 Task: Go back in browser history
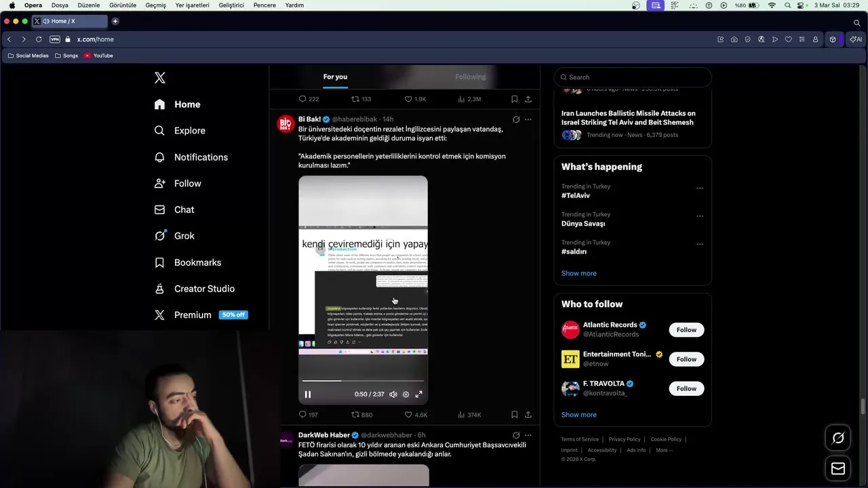point(9,39)
